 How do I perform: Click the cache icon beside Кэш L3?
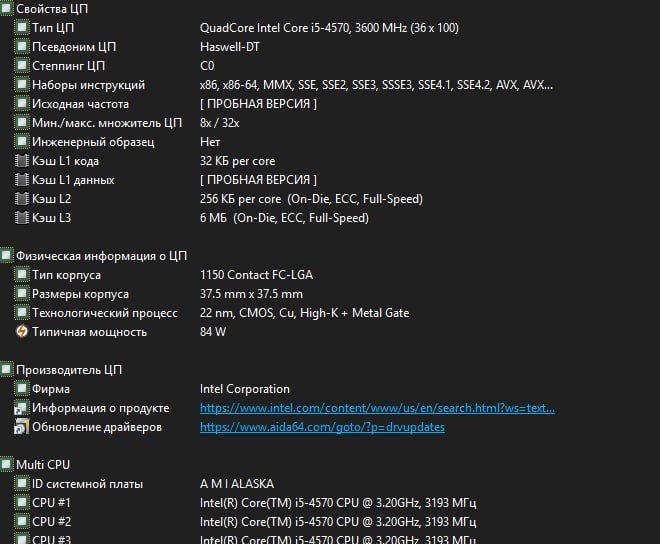pos(22,218)
